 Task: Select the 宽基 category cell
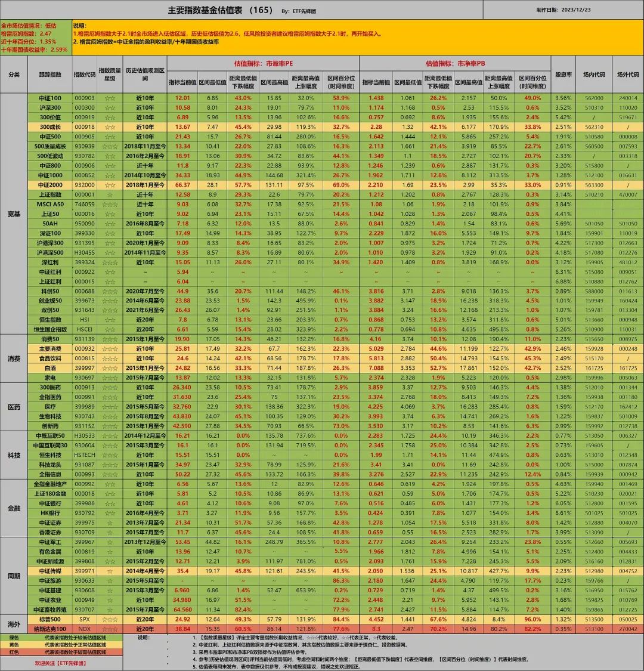[14, 214]
